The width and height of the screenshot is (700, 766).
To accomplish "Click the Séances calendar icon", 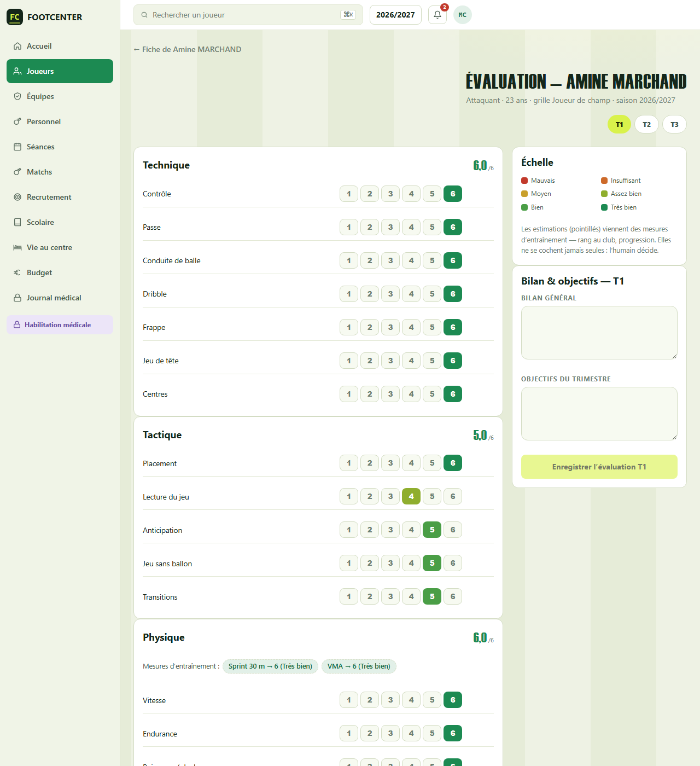I will coord(17,147).
